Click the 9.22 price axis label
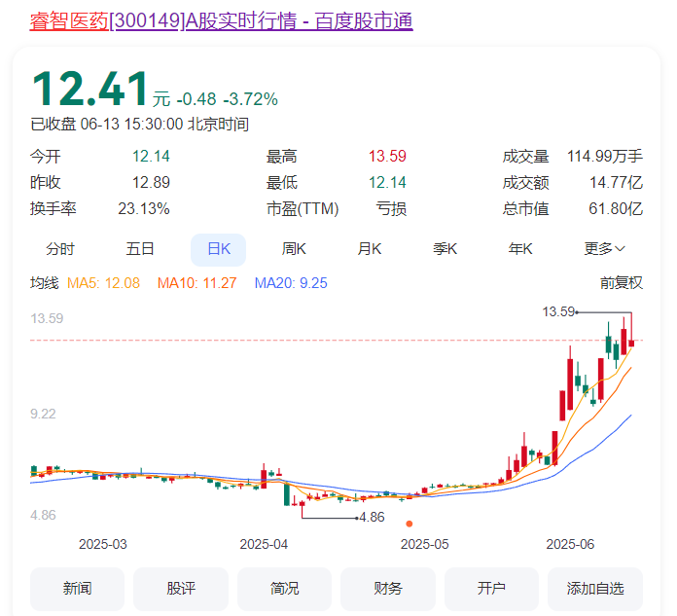Image resolution: width=677 pixels, height=616 pixels. (x=43, y=414)
